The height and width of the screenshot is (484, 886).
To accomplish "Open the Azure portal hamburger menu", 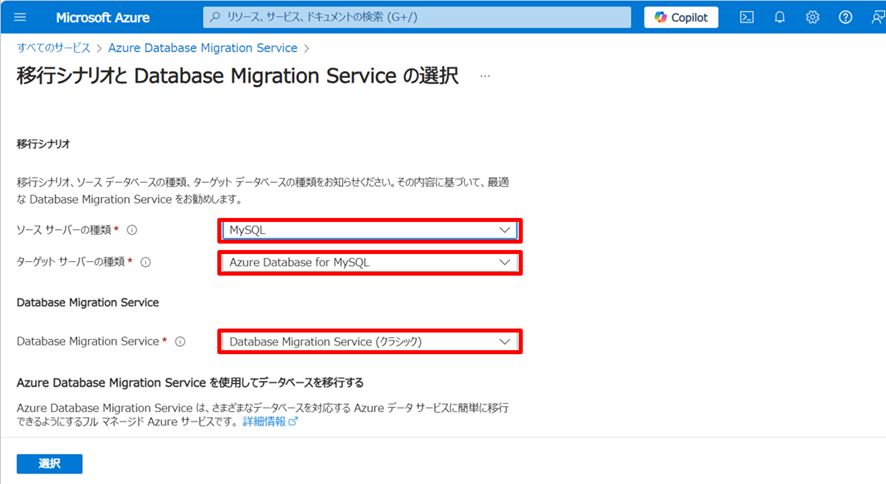I will pos(20,17).
